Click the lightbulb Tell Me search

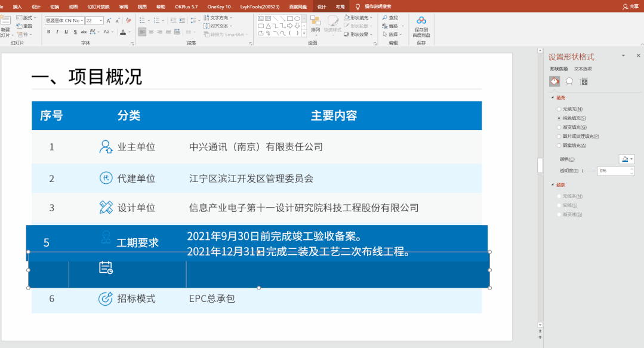[x=358, y=7]
